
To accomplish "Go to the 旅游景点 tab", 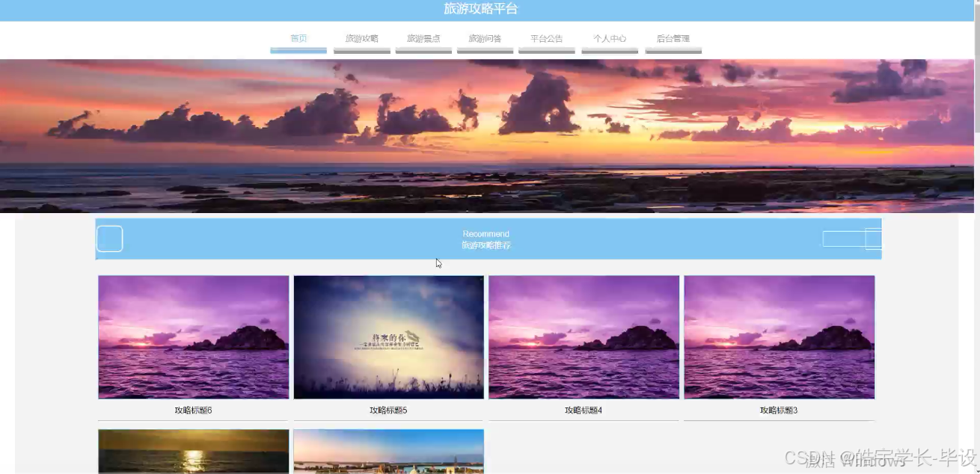I will [x=423, y=39].
